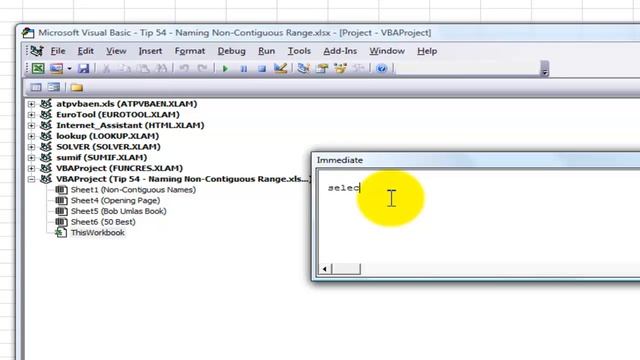This screenshot has height=360, width=640.
Task: Click the View Microsoft Excel icon
Action: pos(38,68)
